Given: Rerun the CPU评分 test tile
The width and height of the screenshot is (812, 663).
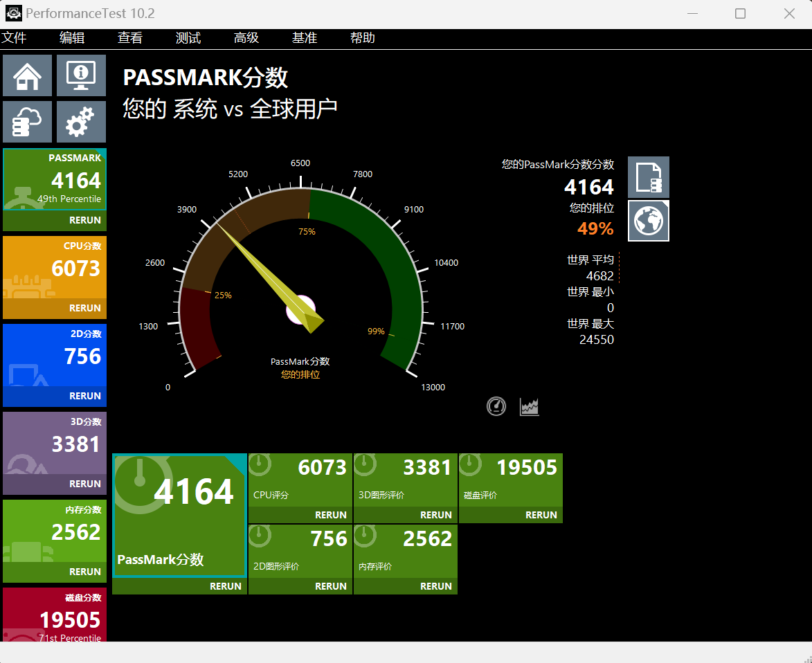Looking at the screenshot, I should [x=330, y=515].
